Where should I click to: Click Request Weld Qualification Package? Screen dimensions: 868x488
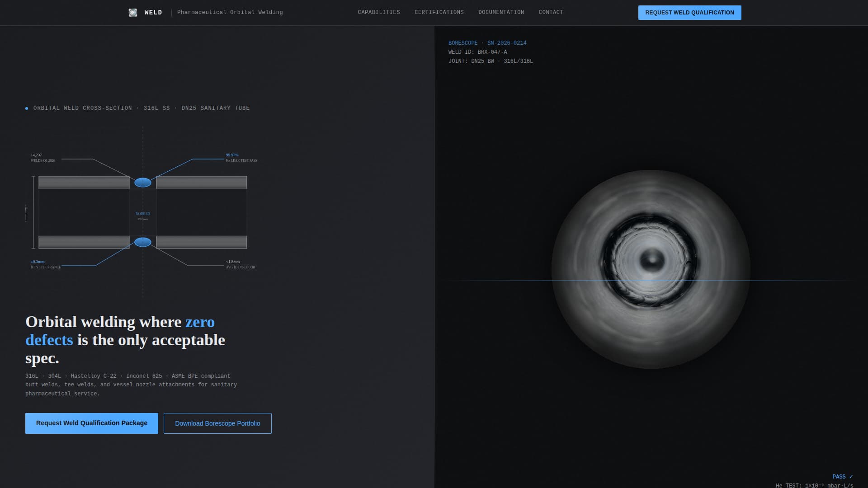tap(91, 423)
